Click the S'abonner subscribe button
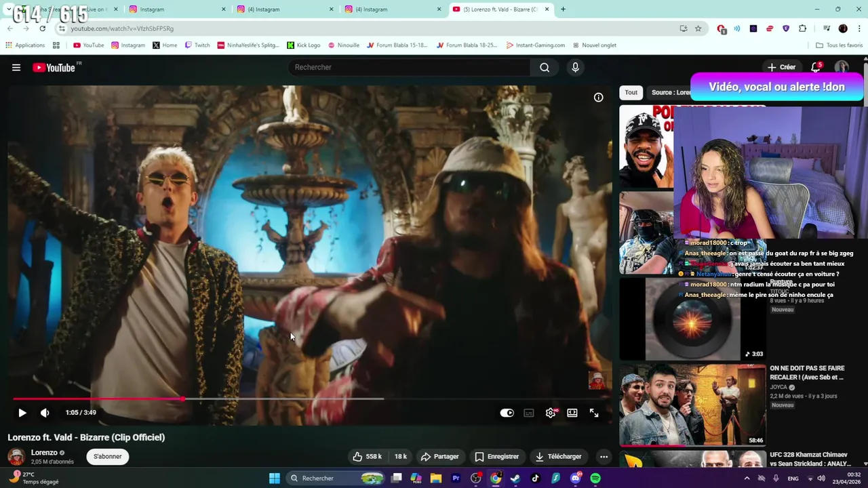 107,456
